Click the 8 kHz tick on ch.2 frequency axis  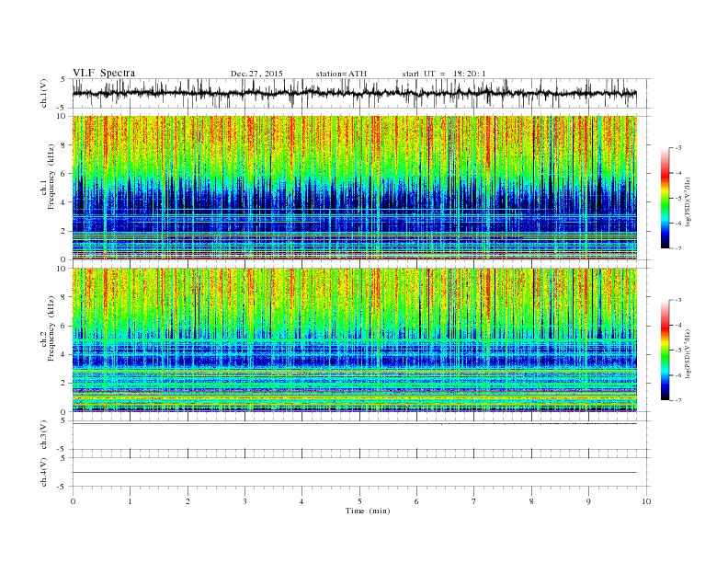click(64, 297)
